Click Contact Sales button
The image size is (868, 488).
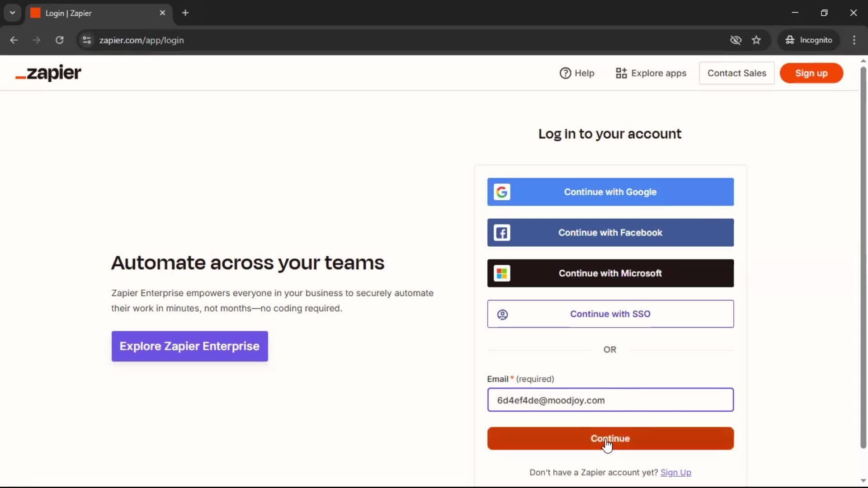tap(737, 73)
